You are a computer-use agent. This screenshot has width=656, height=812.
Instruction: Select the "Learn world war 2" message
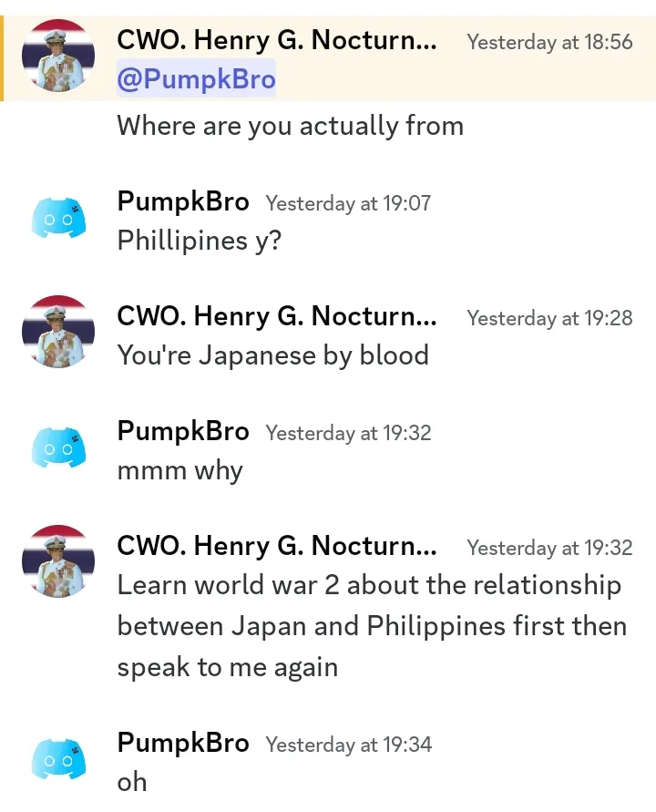(x=373, y=626)
